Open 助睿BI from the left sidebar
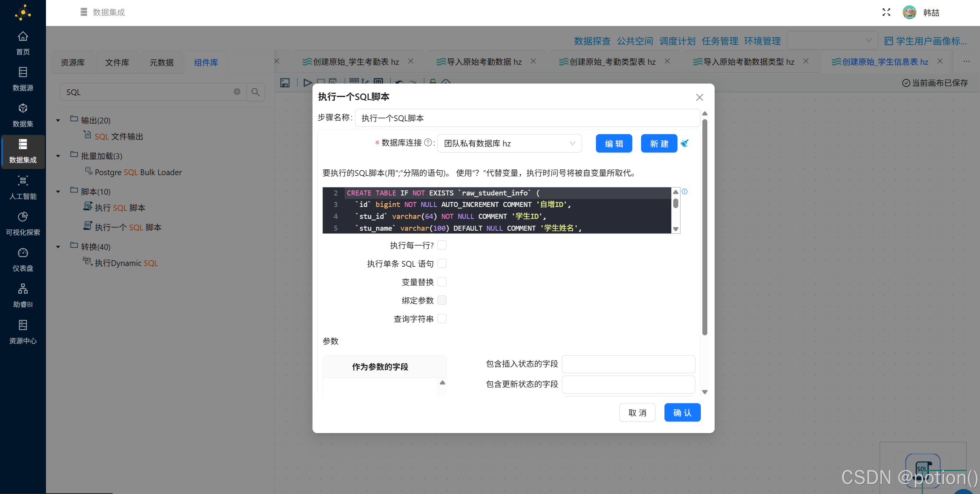The height and width of the screenshot is (494, 980). 23,296
